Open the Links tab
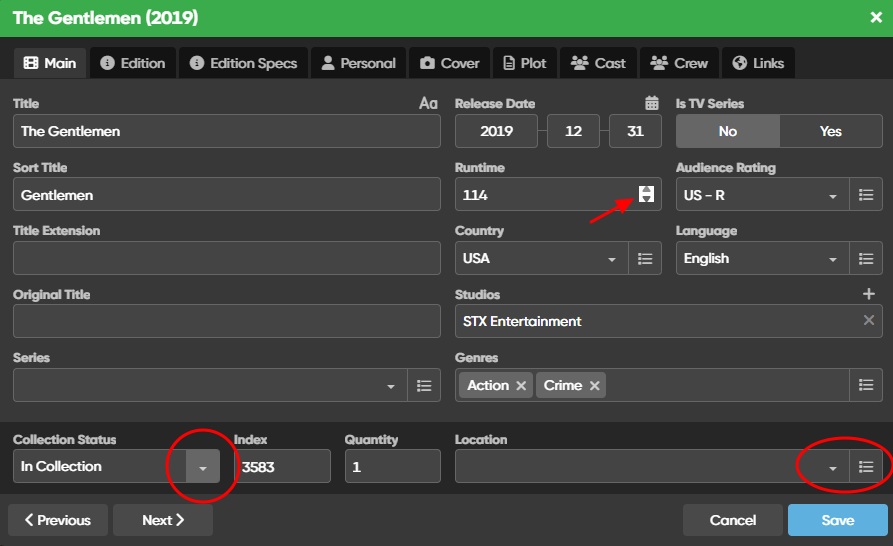 click(759, 63)
